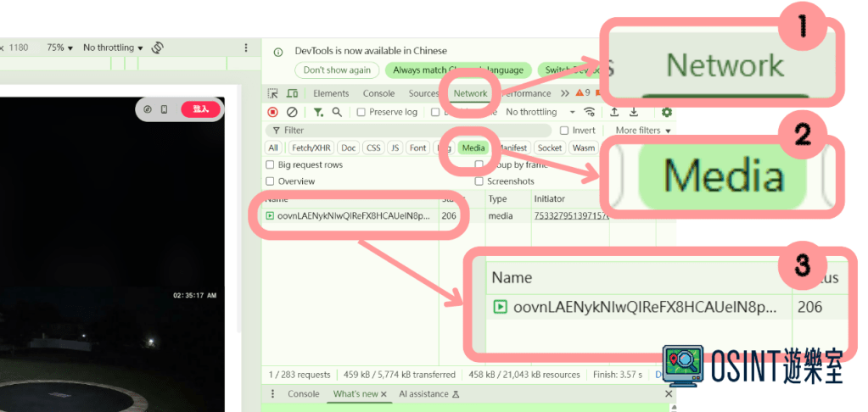
Task: Expand the More filters dropdown
Action: (x=642, y=131)
